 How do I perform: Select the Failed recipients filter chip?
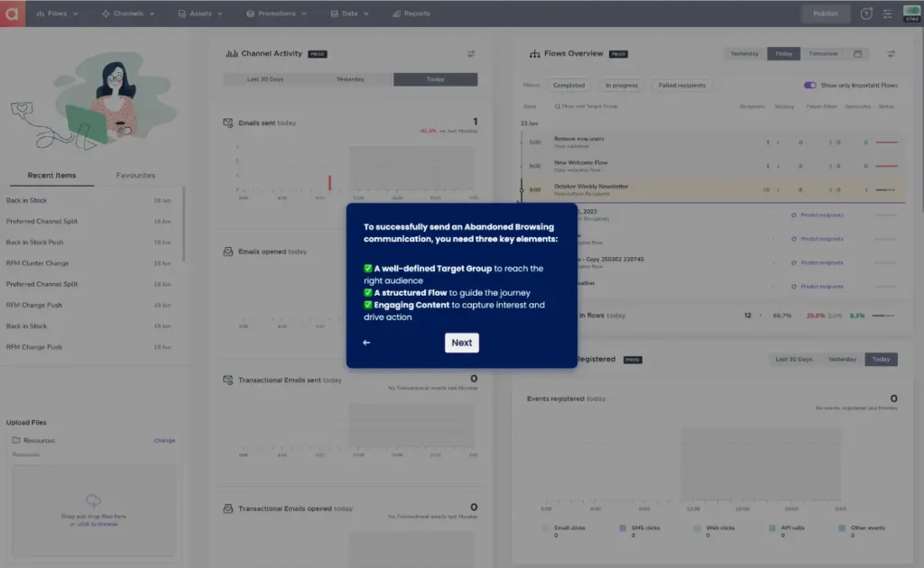click(681, 85)
